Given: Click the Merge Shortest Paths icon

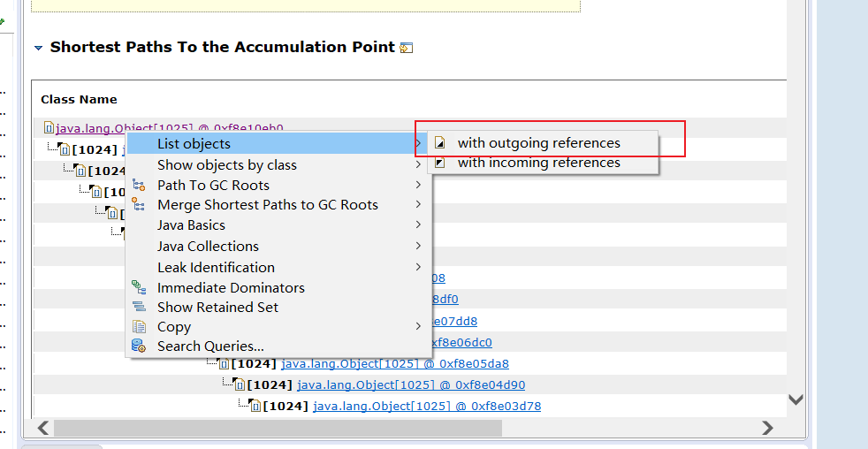Looking at the screenshot, I should (139, 204).
